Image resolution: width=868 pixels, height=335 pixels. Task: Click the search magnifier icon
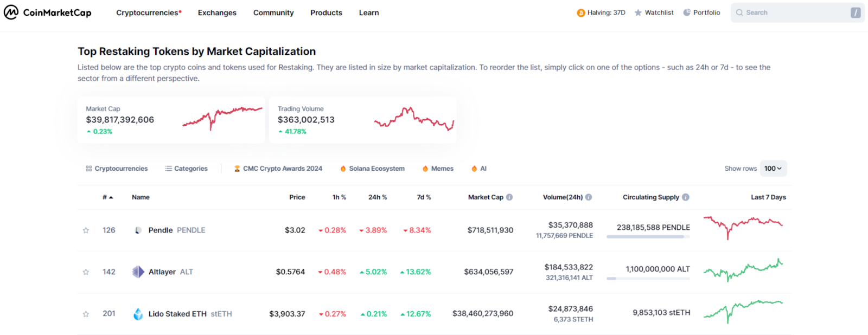[x=739, y=12]
